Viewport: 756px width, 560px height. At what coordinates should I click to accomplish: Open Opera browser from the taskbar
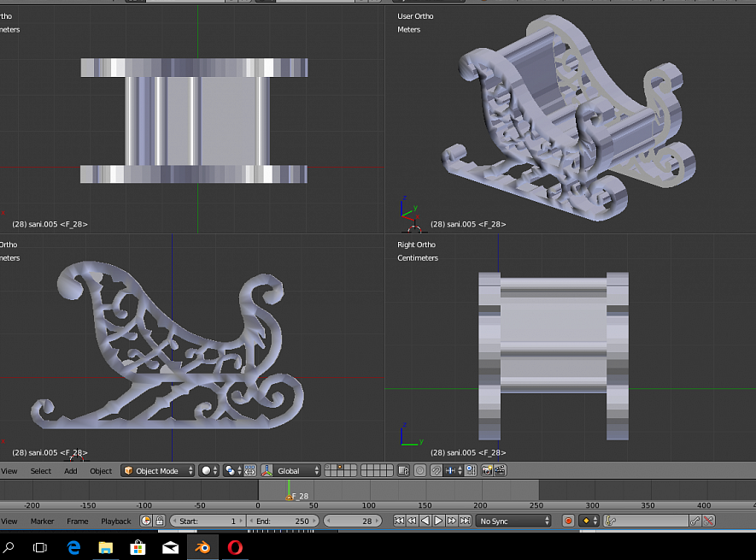(234, 547)
